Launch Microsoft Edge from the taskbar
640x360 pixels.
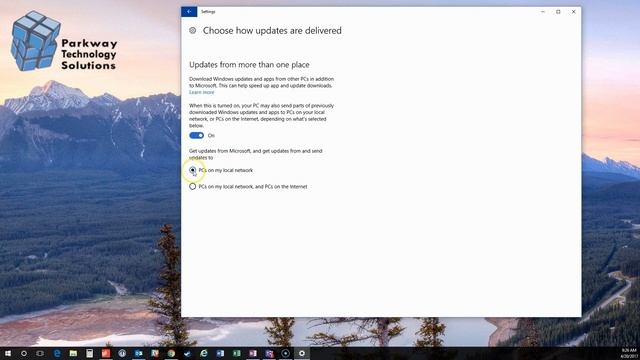pyautogui.click(x=57, y=353)
